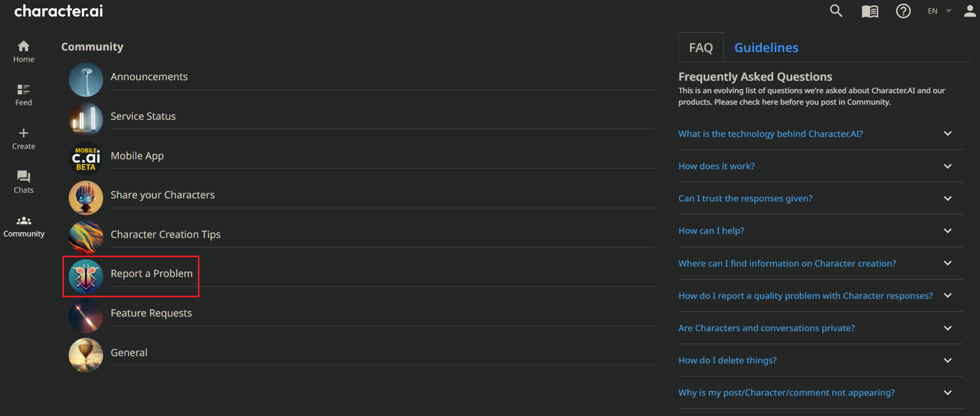The width and height of the screenshot is (980, 416).
Task: Click the character.ai logo
Action: (58, 11)
